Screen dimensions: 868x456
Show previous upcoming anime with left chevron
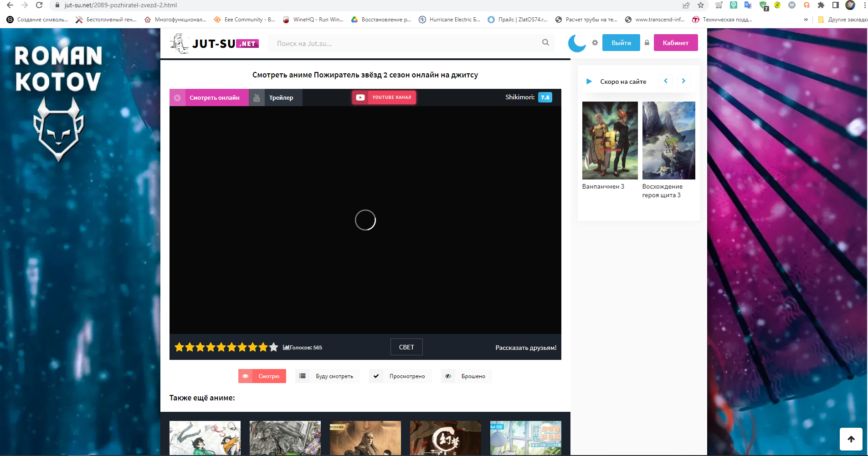point(666,81)
